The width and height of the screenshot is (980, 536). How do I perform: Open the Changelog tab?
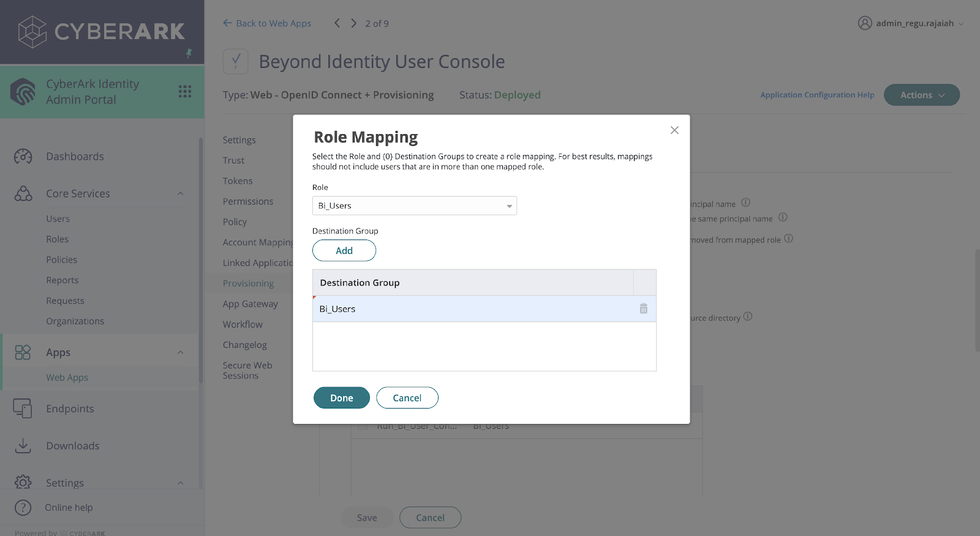[245, 345]
